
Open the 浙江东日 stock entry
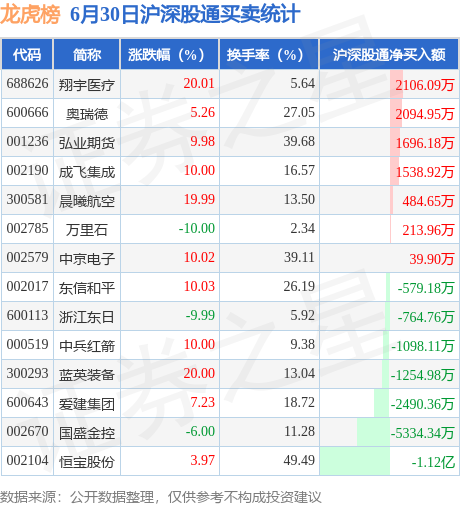pos(87,317)
